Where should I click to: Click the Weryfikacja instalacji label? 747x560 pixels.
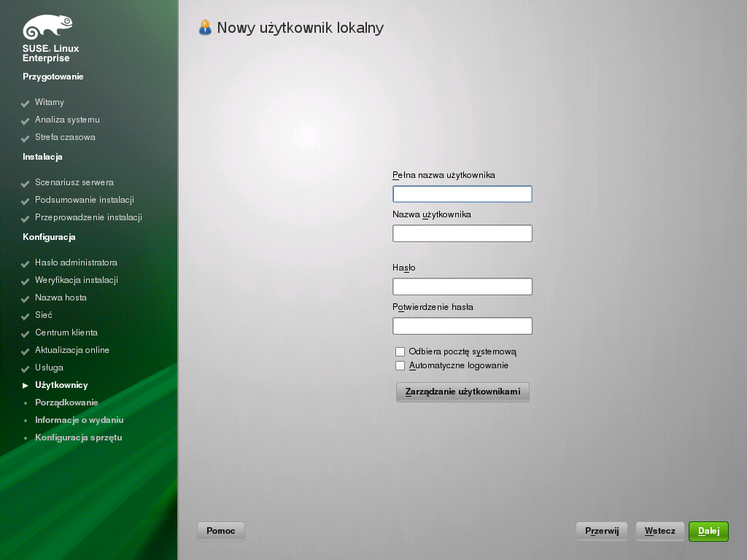[x=77, y=280]
